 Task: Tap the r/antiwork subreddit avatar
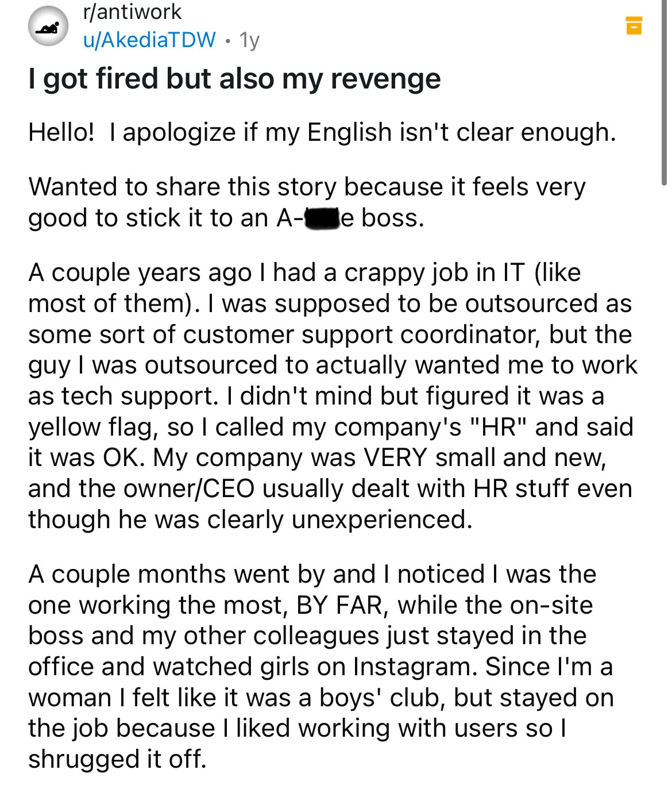tap(48, 26)
